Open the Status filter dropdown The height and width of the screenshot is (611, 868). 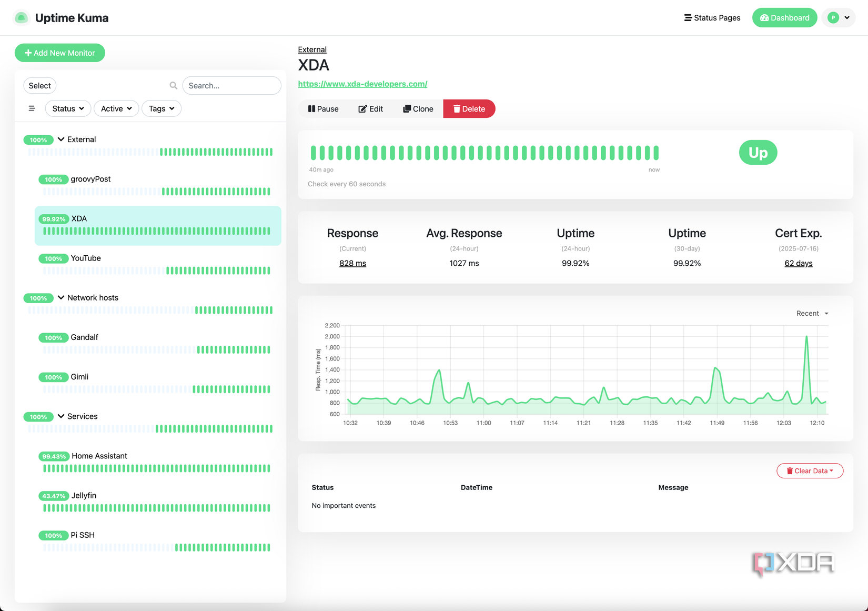coord(68,108)
